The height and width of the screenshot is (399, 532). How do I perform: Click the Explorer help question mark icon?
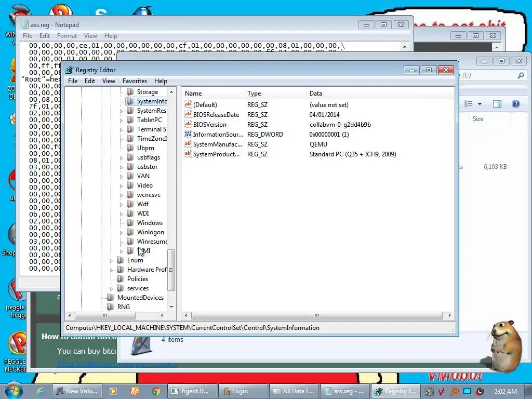point(516,104)
